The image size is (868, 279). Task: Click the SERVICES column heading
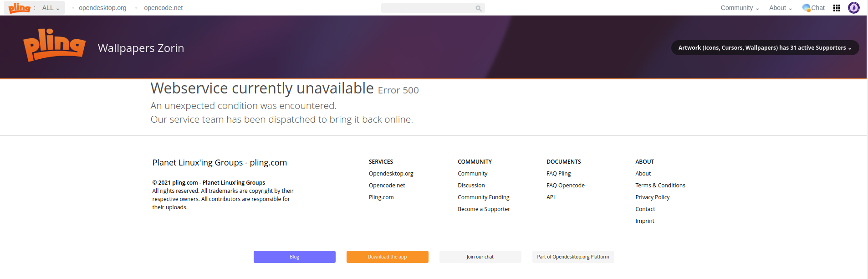pyautogui.click(x=381, y=162)
